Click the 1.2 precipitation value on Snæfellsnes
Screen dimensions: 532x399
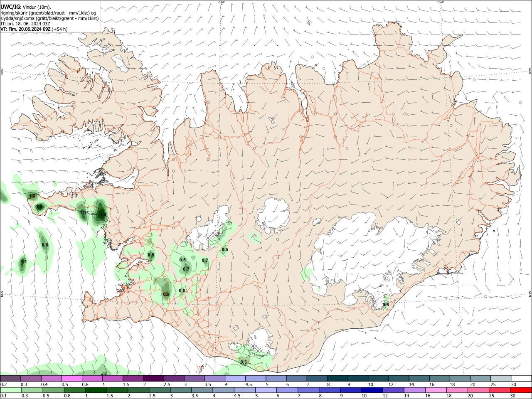click(x=39, y=207)
